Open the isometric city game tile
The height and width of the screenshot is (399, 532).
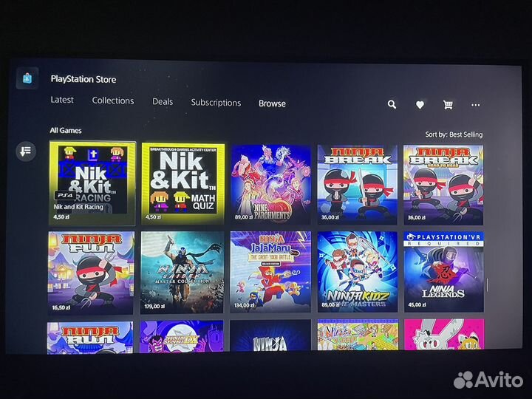pyautogui.click(x=358, y=335)
